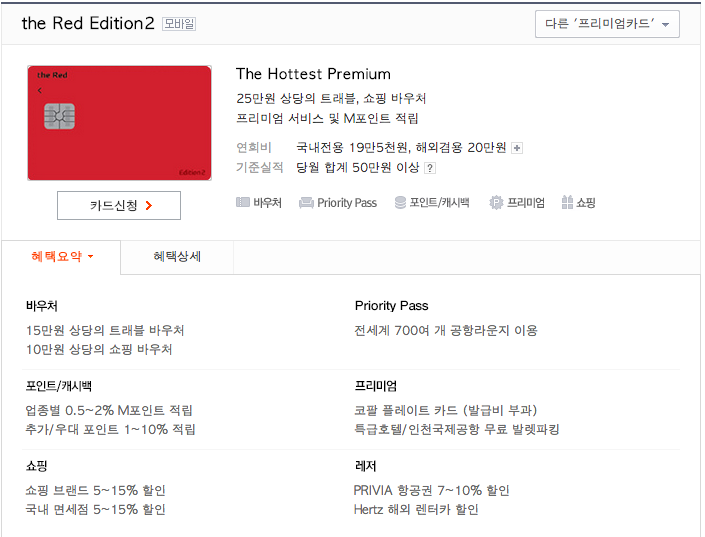Switch to the 혜택상세 tab

tap(177, 257)
